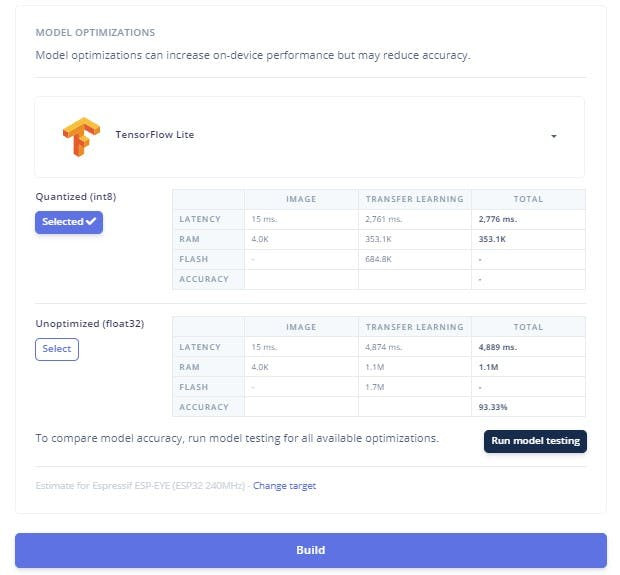Open the Change target link

click(284, 486)
